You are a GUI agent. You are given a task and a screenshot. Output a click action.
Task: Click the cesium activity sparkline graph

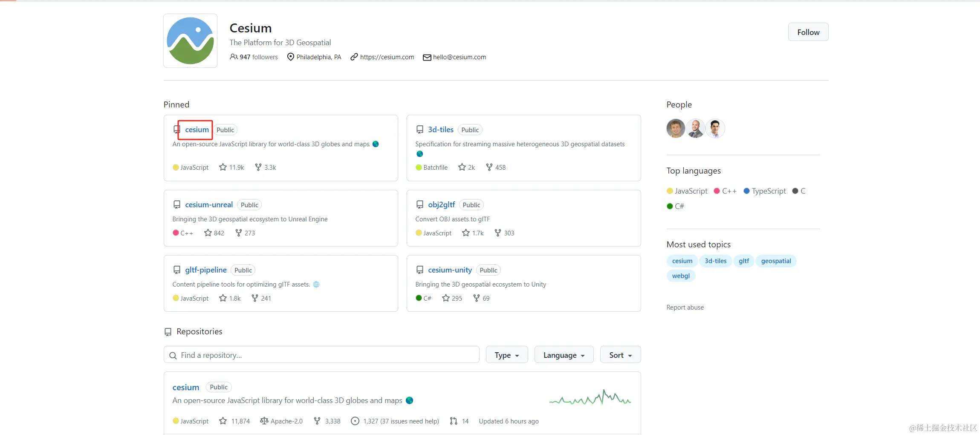pos(590,397)
